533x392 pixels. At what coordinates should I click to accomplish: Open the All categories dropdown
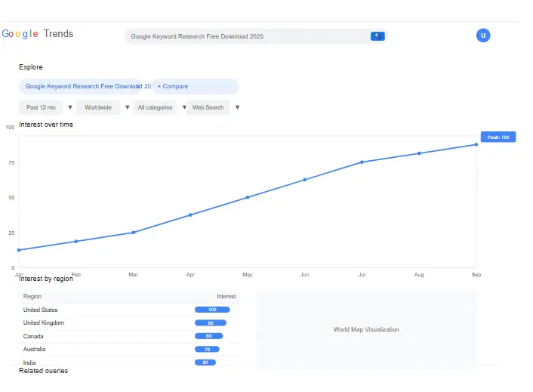[x=156, y=108]
